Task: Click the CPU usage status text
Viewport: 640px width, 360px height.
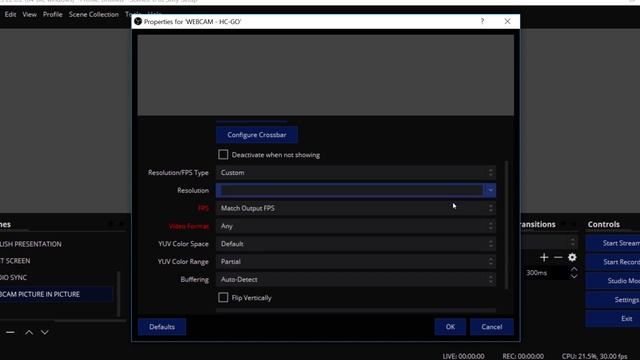Action: point(594,356)
